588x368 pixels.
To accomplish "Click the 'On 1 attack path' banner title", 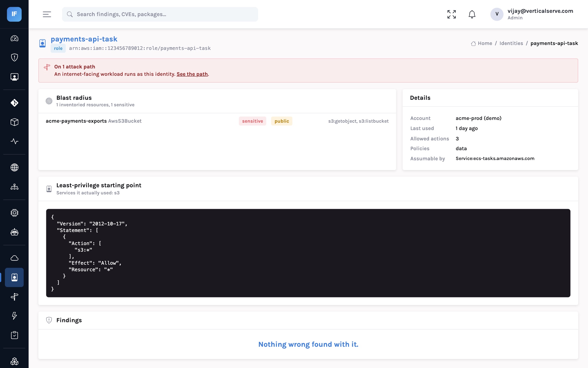I will click(x=75, y=67).
